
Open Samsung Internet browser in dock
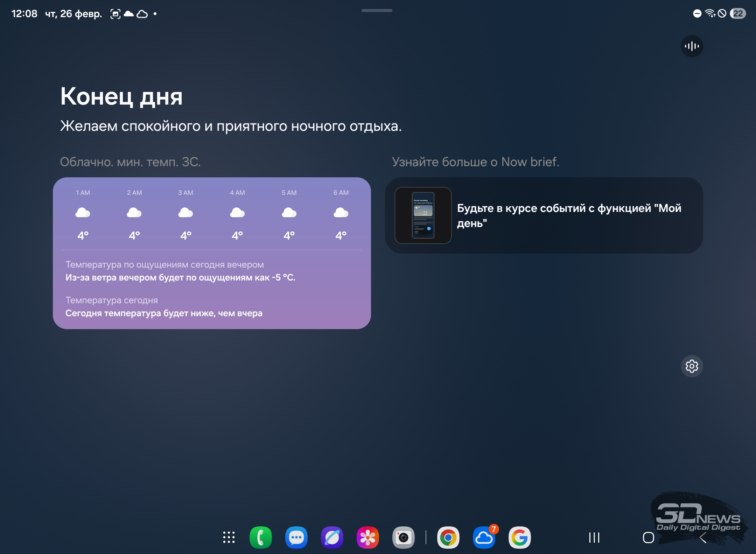click(x=332, y=537)
